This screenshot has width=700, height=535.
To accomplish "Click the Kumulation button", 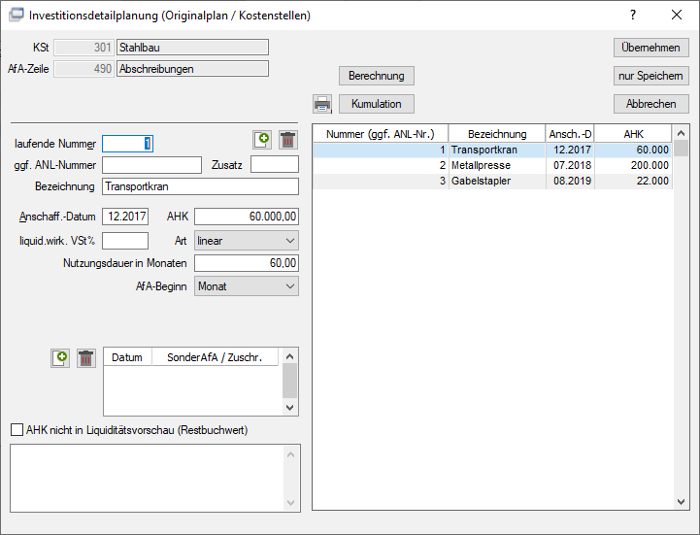I will [376, 104].
